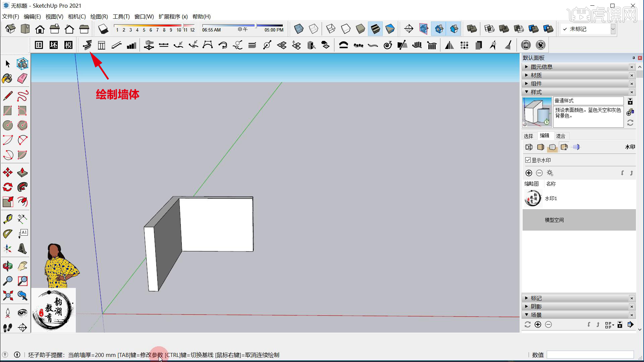This screenshot has width=644, height=362.
Task: Open the 扩展程序(x) menu
Action: (x=173, y=16)
